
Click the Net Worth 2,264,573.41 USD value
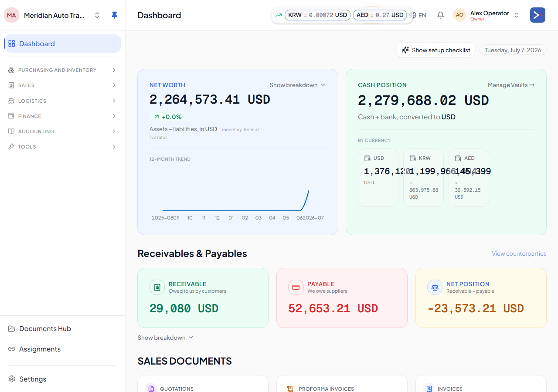(x=210, y=100)
